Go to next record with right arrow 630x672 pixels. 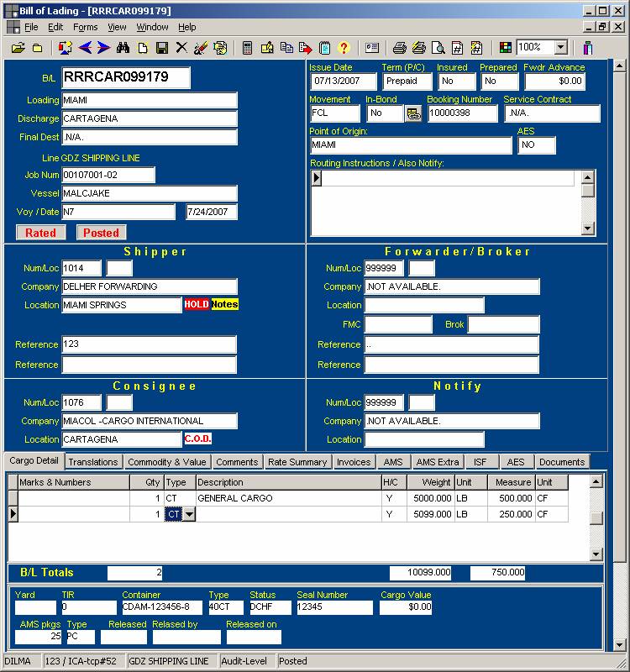pos(103,48)
